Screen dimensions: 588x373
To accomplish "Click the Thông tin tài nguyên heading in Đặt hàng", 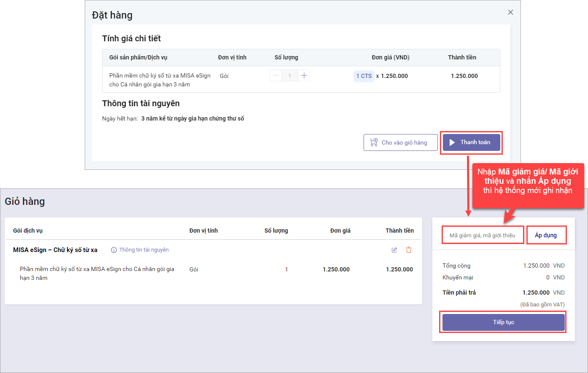I will tap(141, 103).
